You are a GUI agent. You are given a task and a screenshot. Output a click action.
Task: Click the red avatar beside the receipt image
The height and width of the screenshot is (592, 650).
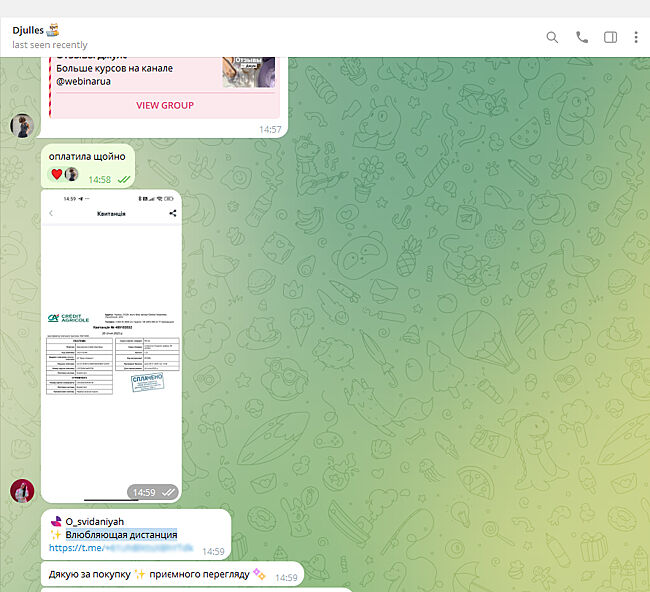pos(22,490)
